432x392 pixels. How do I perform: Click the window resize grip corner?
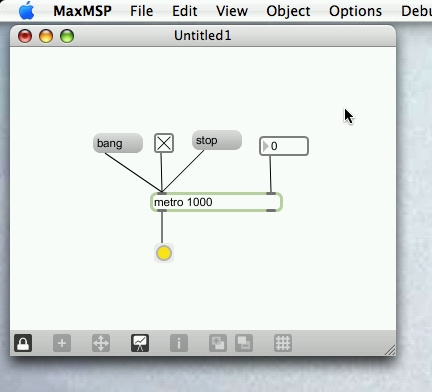pos(390,350)
